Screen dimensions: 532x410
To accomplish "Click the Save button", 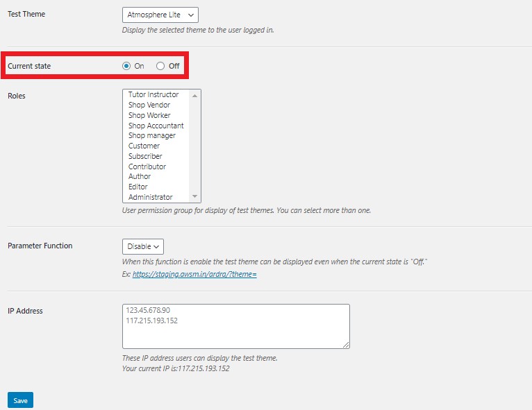I will [20, 400].
